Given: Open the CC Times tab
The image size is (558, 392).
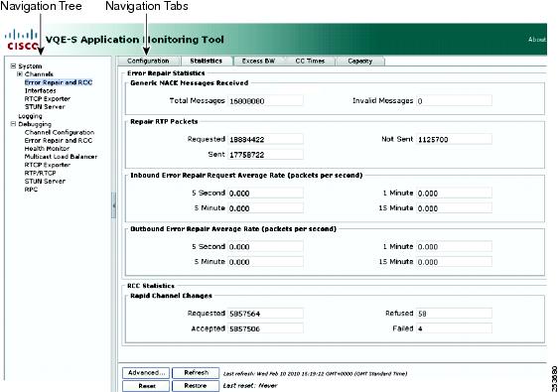Looking at the screenshot, I should [x=310, y=61].
